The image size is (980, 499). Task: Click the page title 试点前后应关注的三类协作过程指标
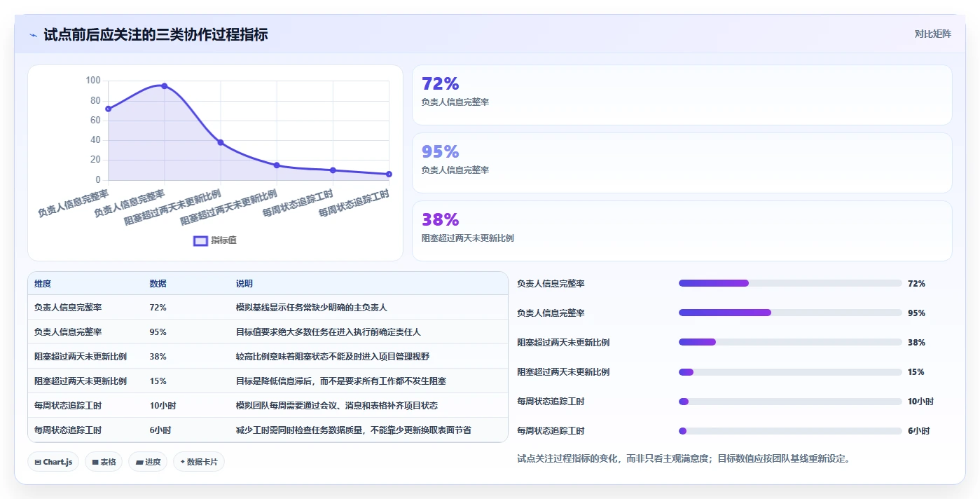(x=156, y=34)
